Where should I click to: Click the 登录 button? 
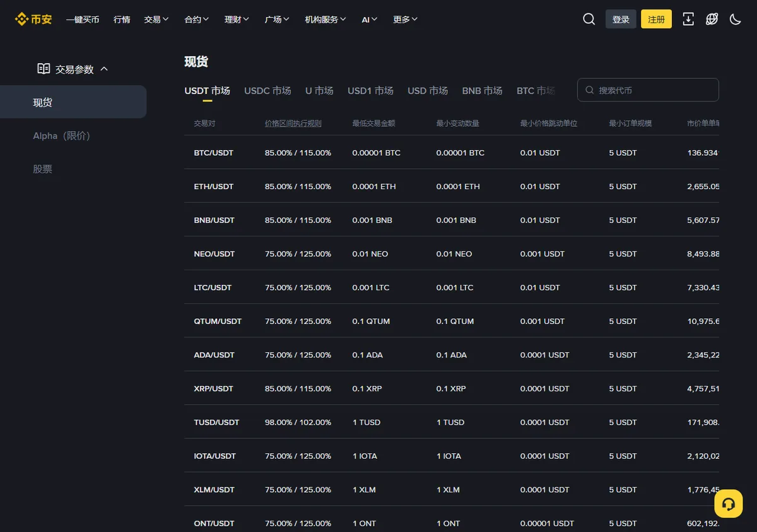[621, 19]
